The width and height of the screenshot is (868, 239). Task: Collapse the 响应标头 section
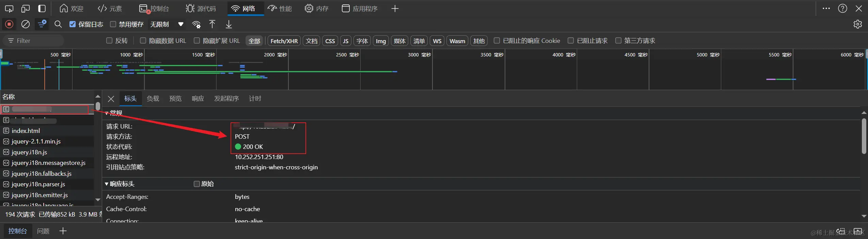tap(107, 184)
